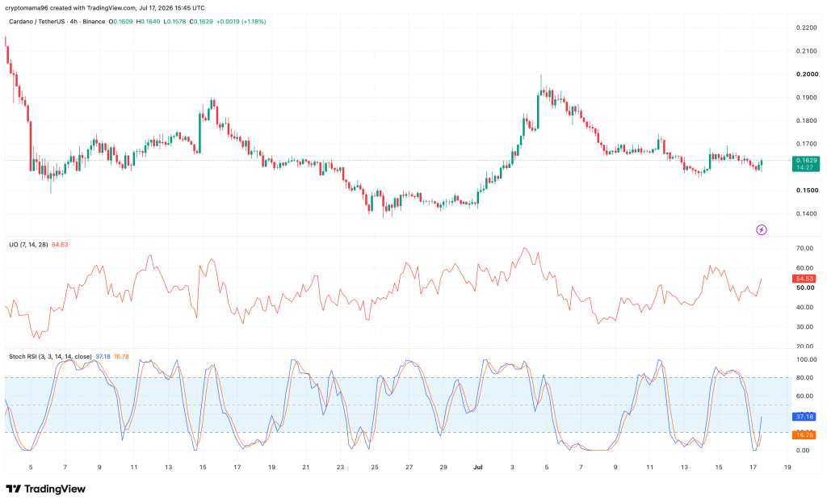Click the change value +0.0019 (+1.18%)

[241, 22]
